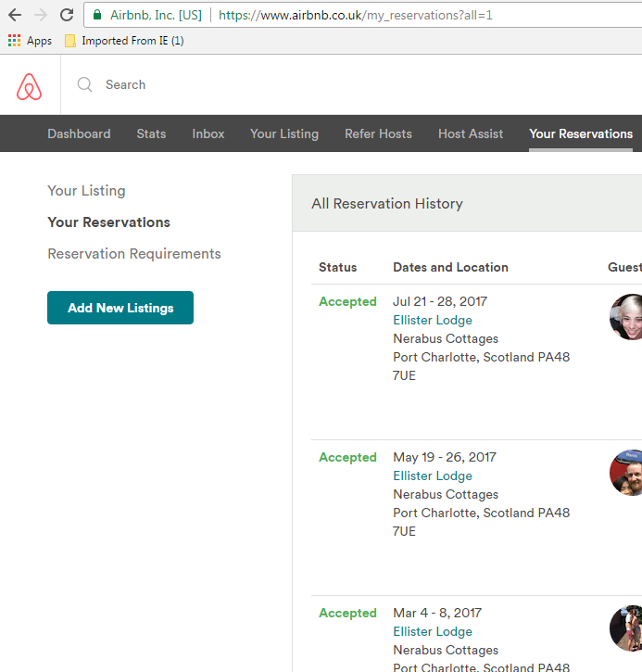The height and width of the screenshot is (672, 642).
Task: Click the green padlock security icon
Action: 98,16
